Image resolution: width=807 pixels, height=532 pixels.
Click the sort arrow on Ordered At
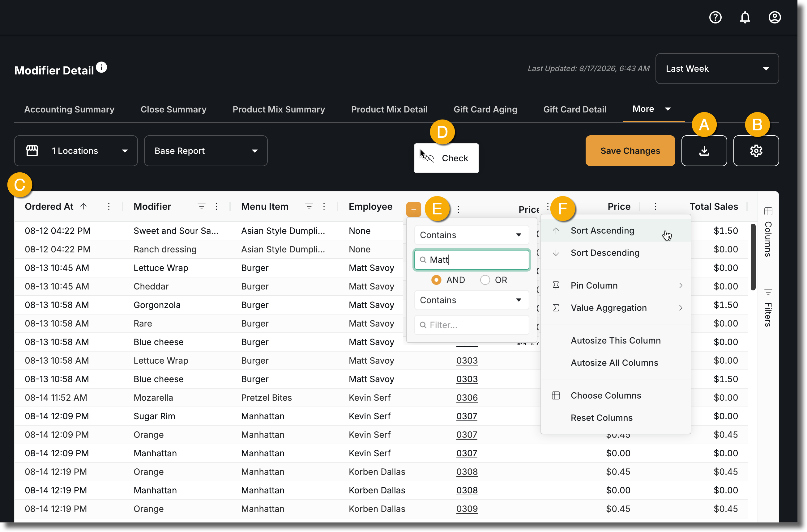click(x=83, y=206)
